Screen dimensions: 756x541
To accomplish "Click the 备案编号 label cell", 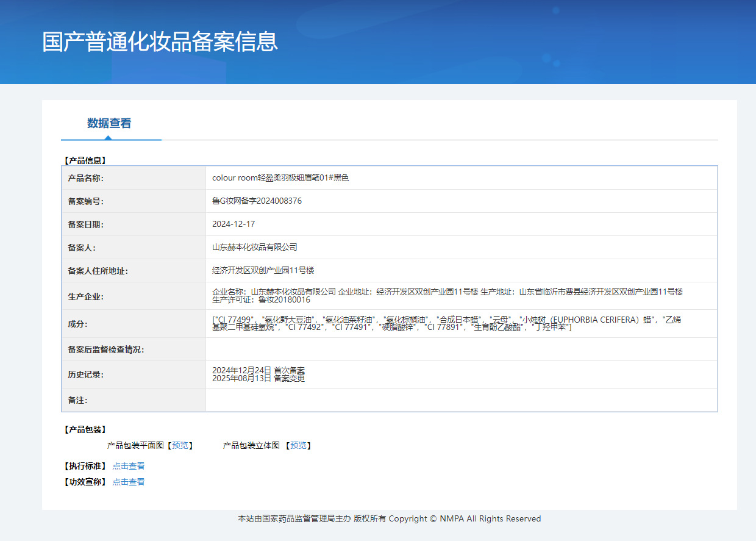I will pyautogui.click(x=134, y=201).
